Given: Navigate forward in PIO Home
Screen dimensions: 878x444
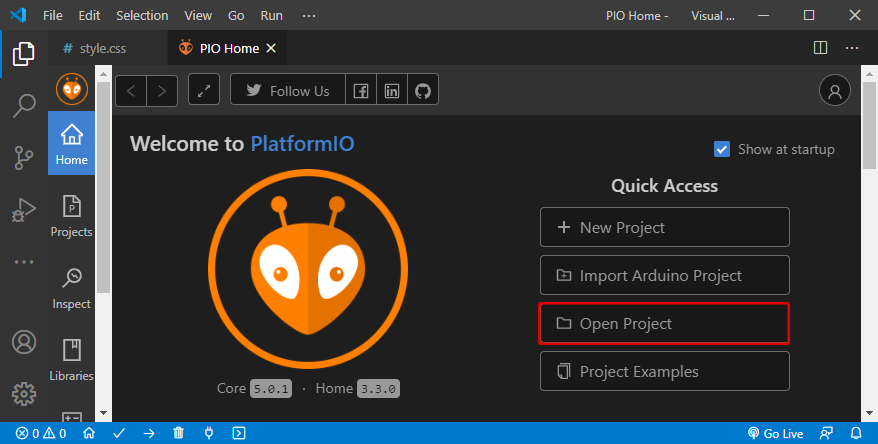Looking at the screenshot, I should click(162, 91).
